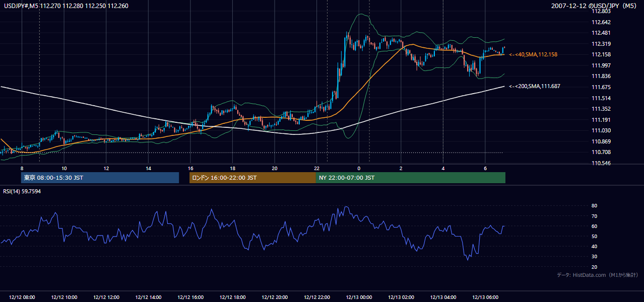
Task: Click hour label 6 under the price chart
Action: (x=485, y=168)
